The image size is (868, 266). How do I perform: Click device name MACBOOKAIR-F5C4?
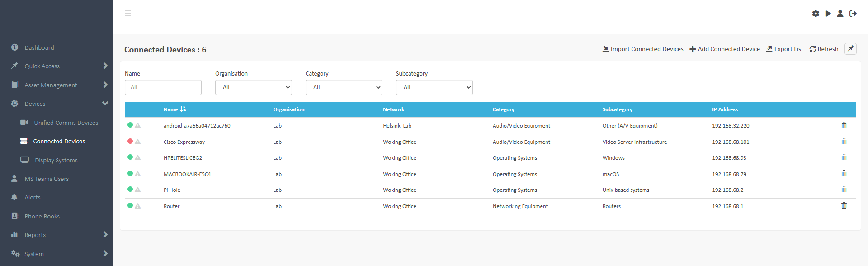pyautogui.click(x=187, y=174)
